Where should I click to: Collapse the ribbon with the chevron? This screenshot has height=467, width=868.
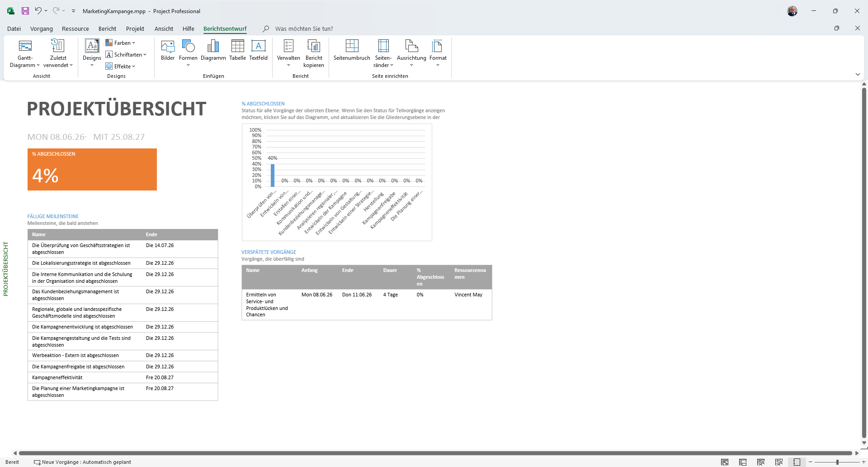858,74
